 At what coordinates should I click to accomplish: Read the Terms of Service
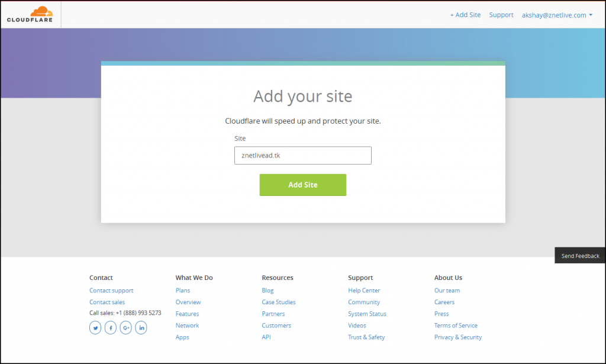tap(456, 325)
